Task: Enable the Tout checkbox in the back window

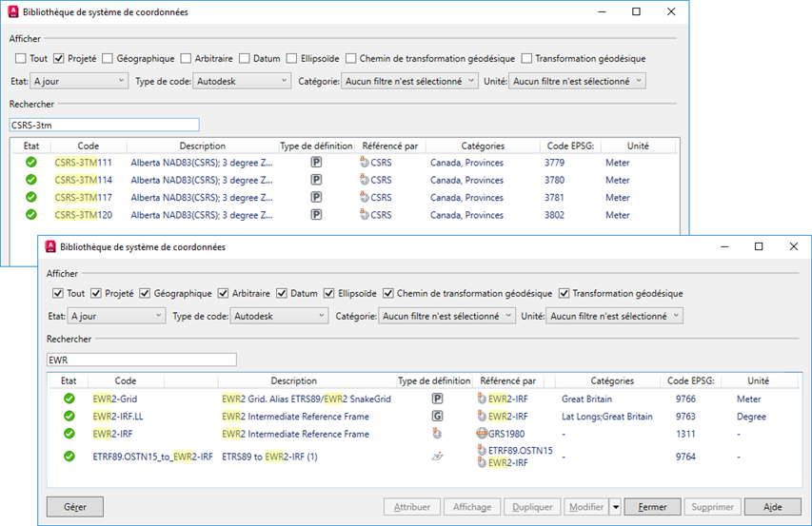Action: click(20, 58)
